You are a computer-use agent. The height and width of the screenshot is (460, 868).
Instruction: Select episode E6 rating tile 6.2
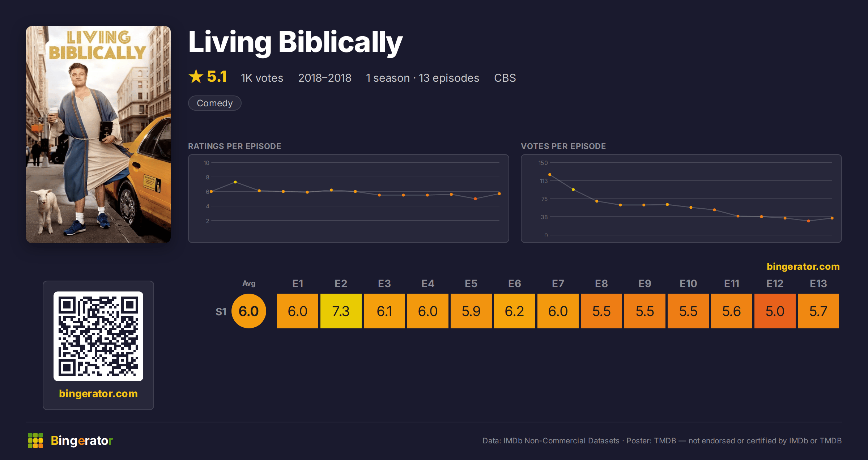tap(515, 311)
